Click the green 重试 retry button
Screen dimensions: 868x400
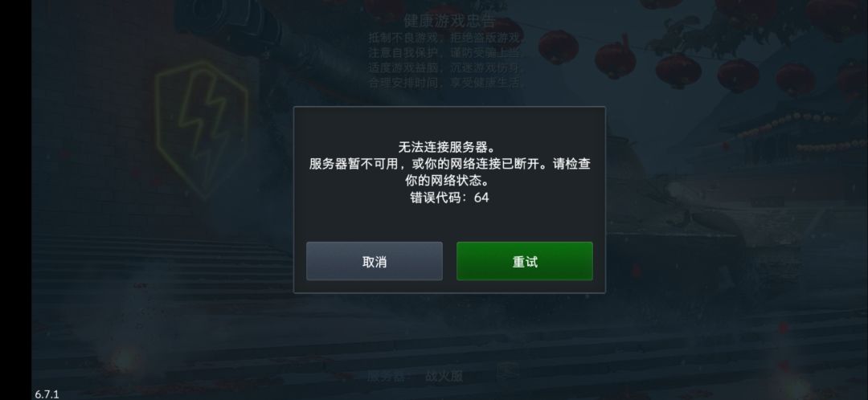click(524, 261)
